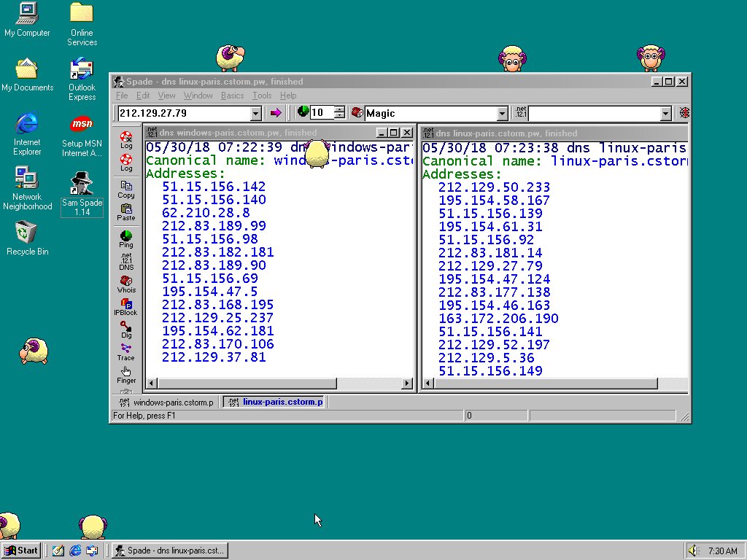Viewport: 747px width, 560px height.
Task: Open the Tools menu
Action: [x=262, y=96]
